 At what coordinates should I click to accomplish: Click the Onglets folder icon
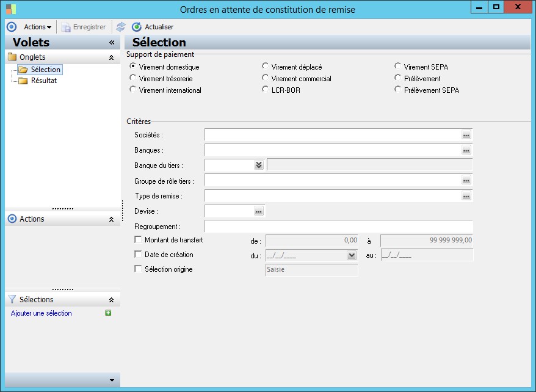pyautogui.click(x=12, y=57)
